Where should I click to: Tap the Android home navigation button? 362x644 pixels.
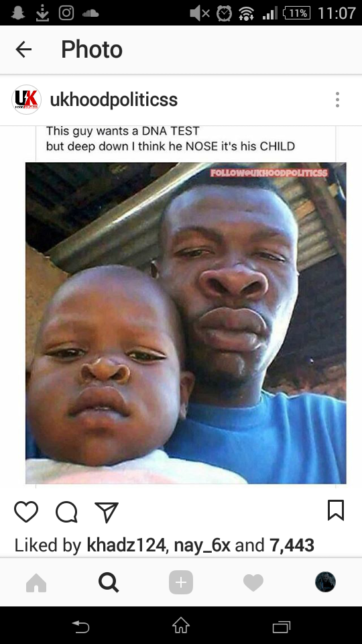181,626
